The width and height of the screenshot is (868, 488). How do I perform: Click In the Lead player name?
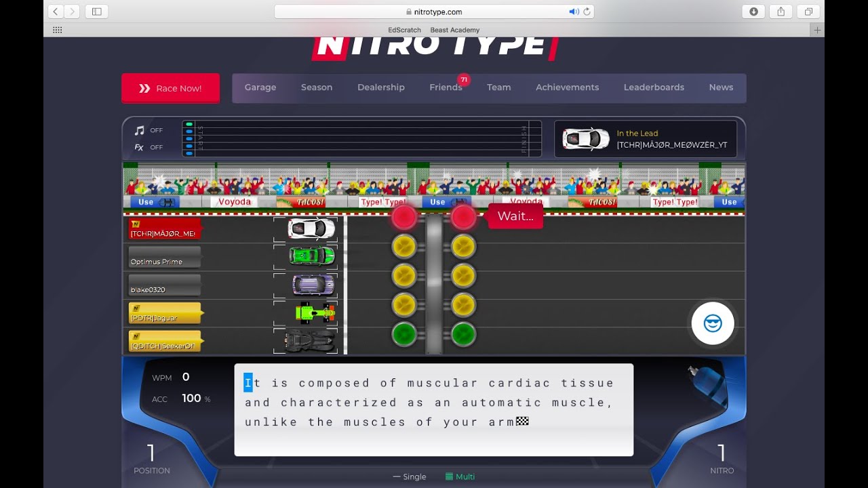671,145
